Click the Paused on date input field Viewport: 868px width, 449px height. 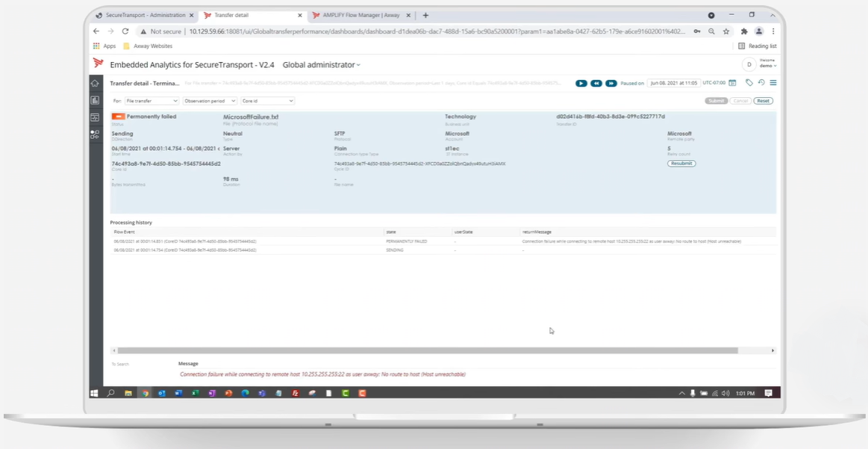tap(674, 83)
